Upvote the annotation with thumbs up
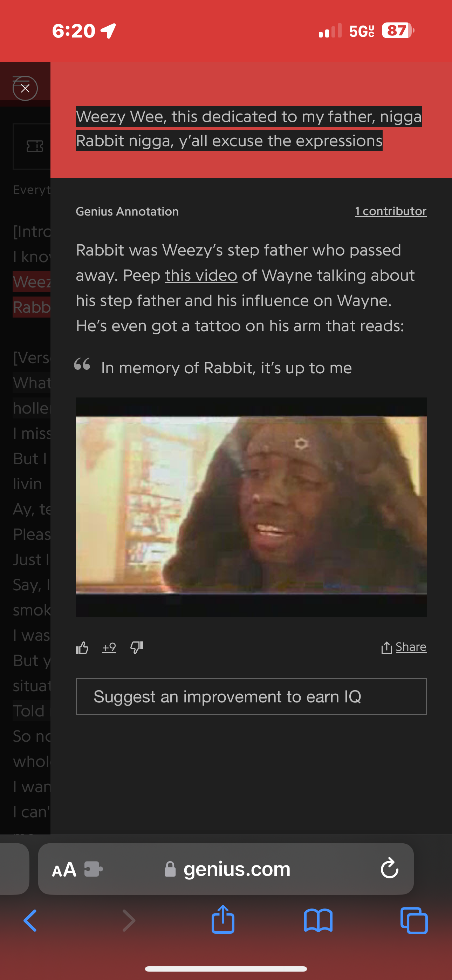The width and height of the screenshot is (452, 980). [82, 647]
